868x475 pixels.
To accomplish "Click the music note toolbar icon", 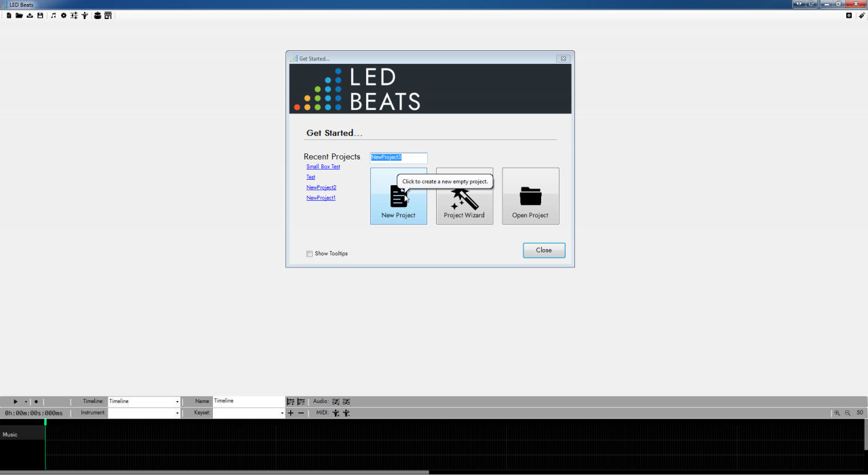I will point(54,16).
